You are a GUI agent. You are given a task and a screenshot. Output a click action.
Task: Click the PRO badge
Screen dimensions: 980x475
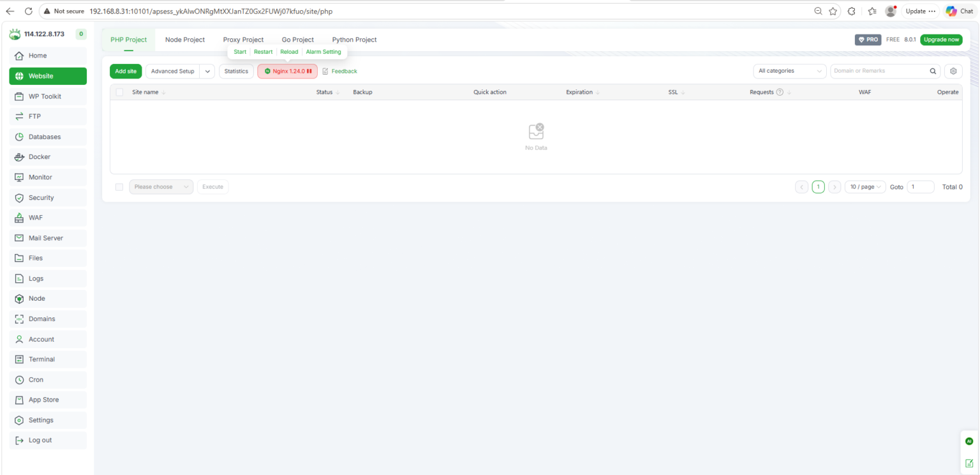[x=868, y=40]
